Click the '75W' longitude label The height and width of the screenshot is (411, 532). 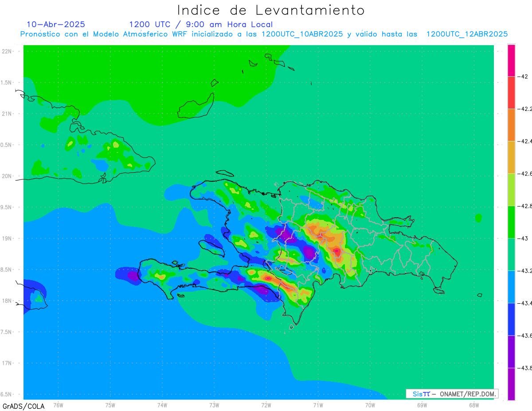(110, 405)
